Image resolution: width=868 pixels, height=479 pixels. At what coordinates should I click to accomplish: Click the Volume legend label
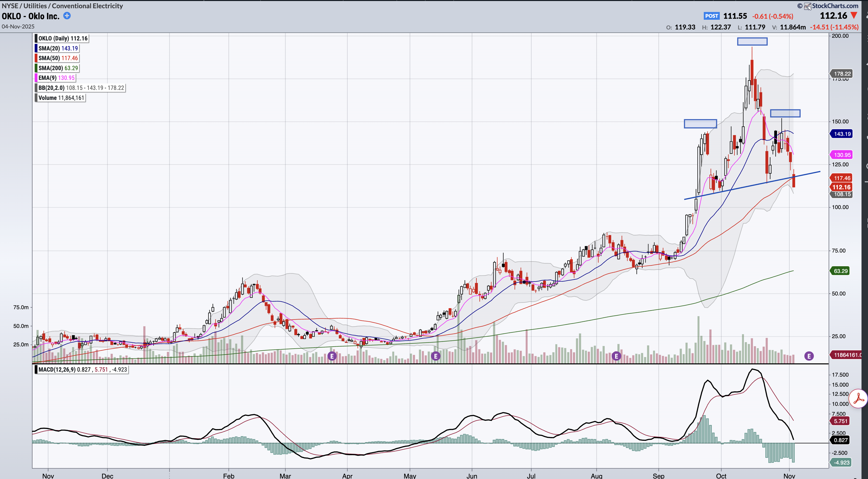point(47,98)
